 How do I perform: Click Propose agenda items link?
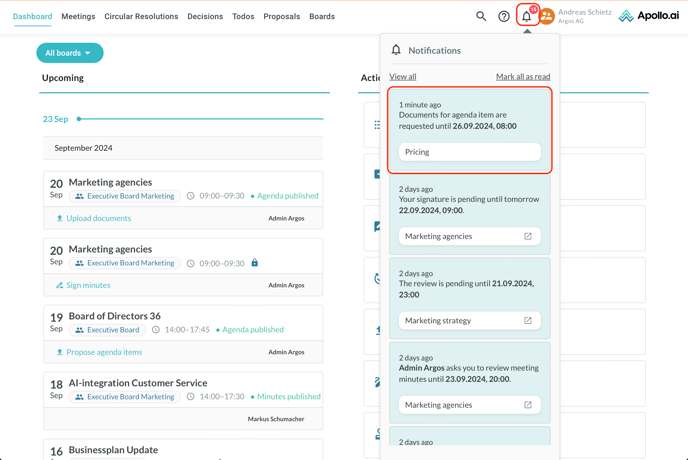pos(104,352)
